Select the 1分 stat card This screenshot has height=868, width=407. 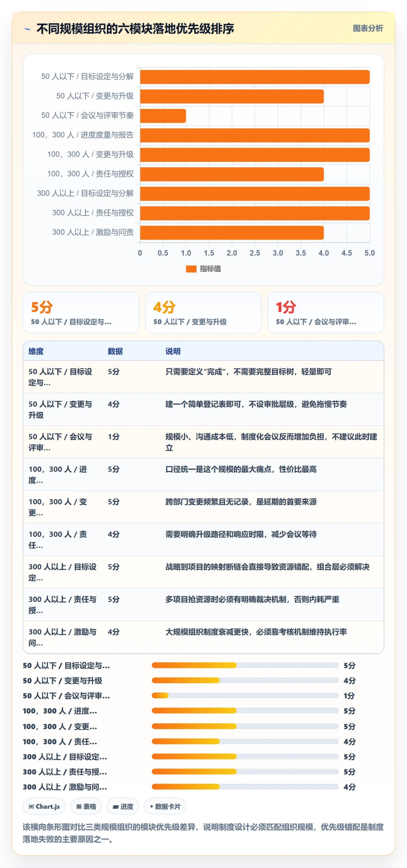pos(326,313)
